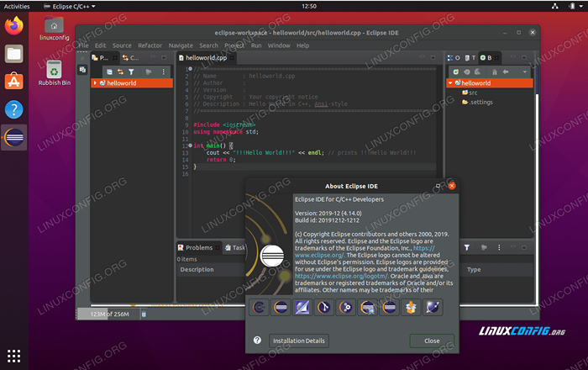The width and height of the screenshot is (588, 370).
Task: Open Ubuntu Software from the dock
Action: (14, 82)
